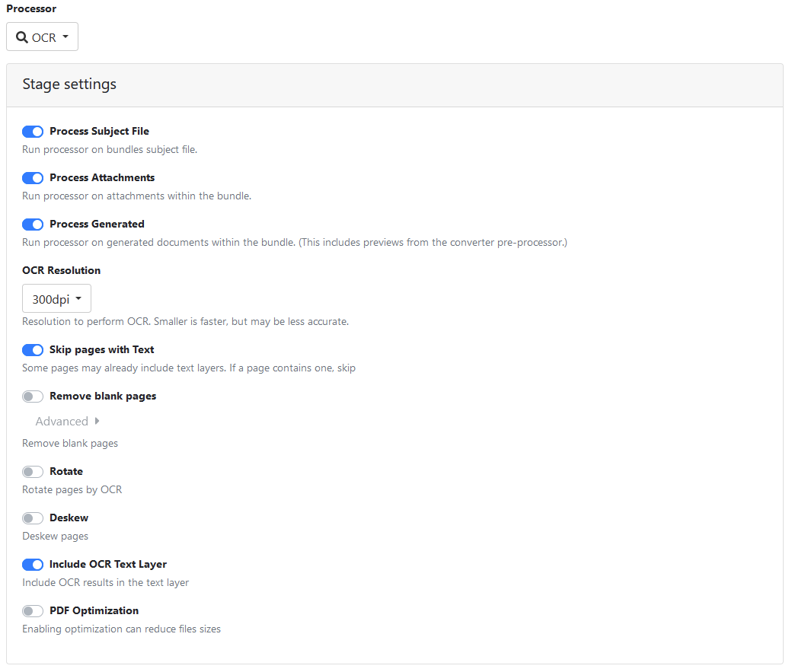Click the Advanced caret arrow icon
The image size is (792, 672).
pos(97,422)
